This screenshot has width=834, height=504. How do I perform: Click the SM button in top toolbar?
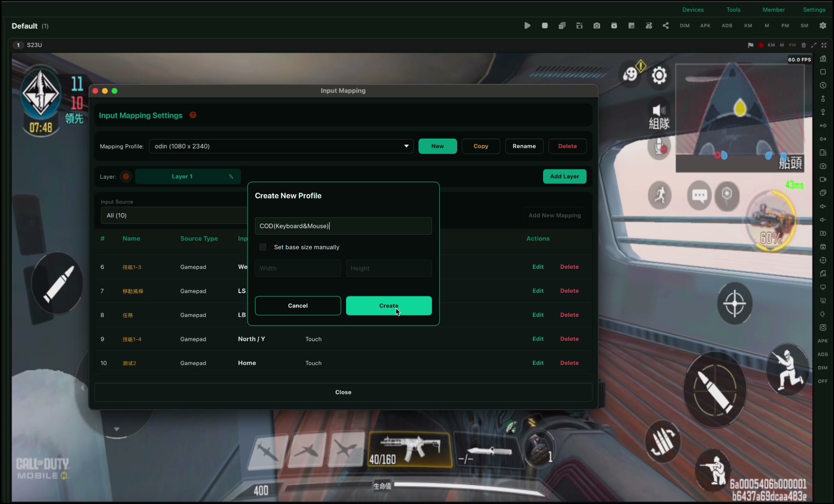point(804,26)
